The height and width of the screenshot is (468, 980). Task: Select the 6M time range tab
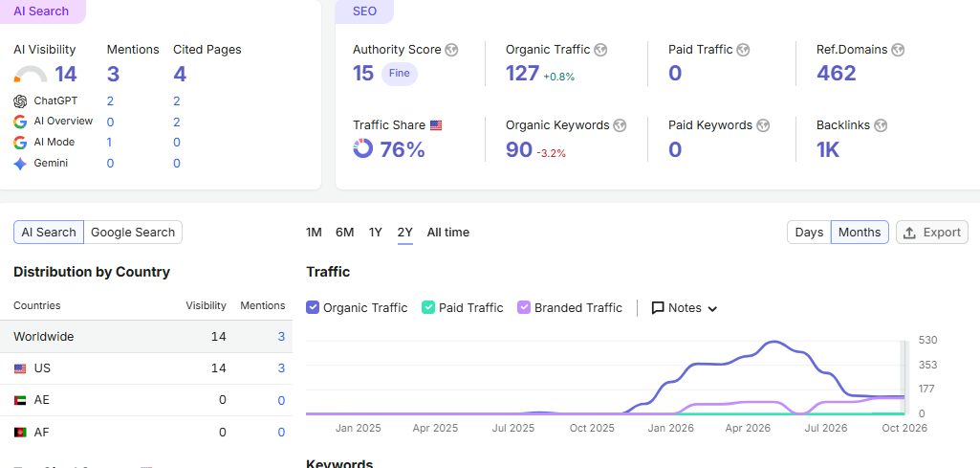click(x=344, y=233)
